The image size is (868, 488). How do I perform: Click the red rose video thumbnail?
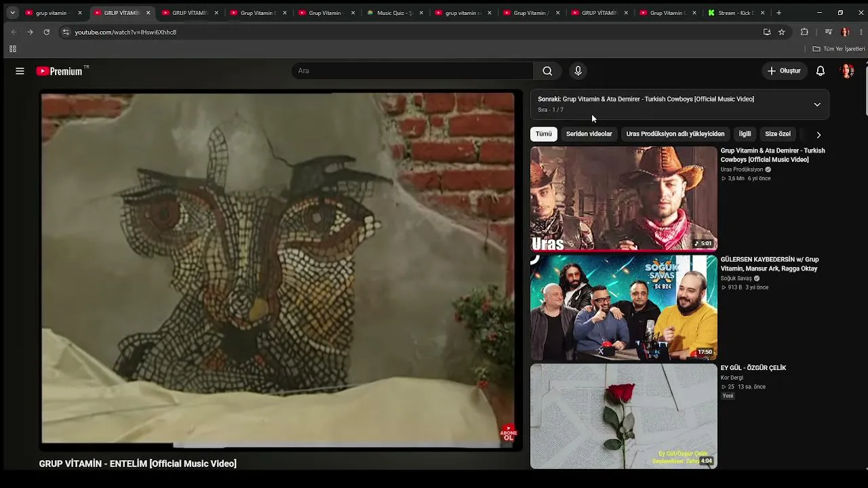[x=623, y=416]
